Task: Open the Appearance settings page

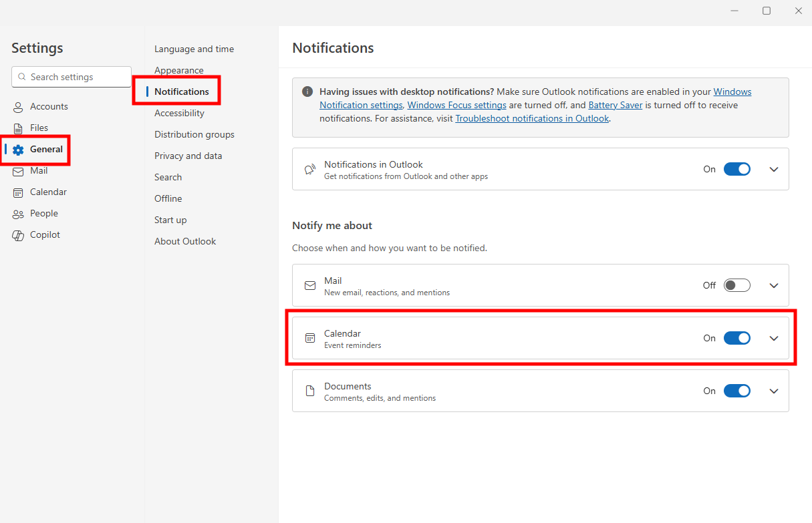Action: point(179,69)
